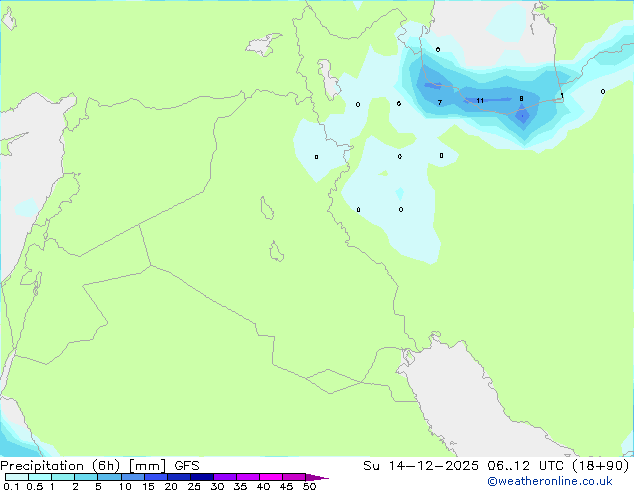Select the 1–2 mm legend color box
Screen dimensions: 634x490
click(63, 477)
